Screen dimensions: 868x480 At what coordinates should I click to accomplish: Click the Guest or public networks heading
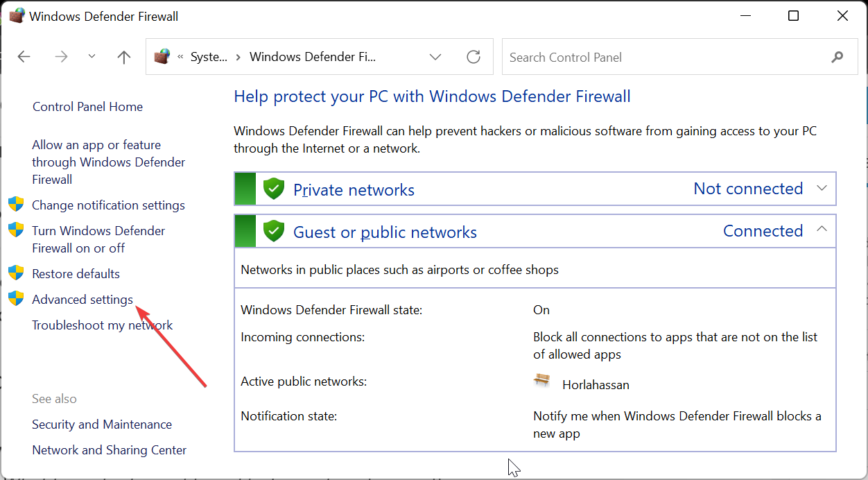(385, 232)
